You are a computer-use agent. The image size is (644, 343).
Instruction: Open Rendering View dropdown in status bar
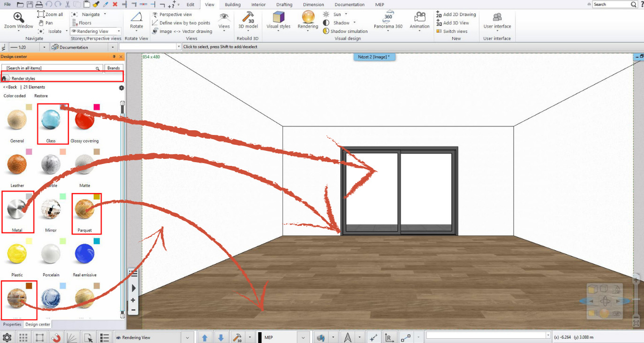point(188,337)
